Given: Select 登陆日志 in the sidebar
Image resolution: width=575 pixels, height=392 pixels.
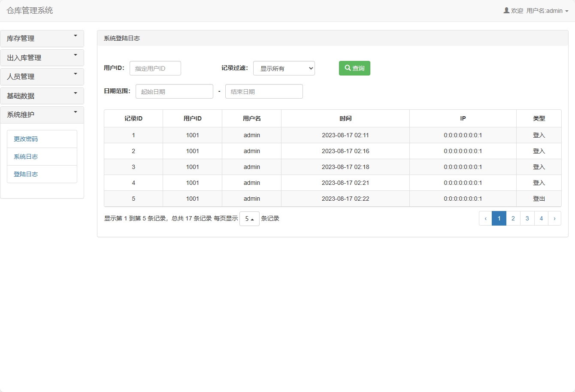Looking at the screenshot, I should (x=26, y=174).
